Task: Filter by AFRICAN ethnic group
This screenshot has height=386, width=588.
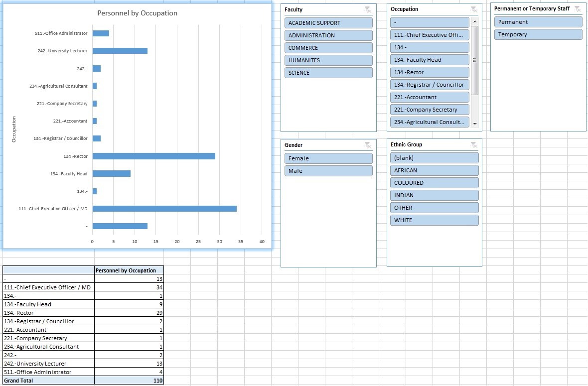Action: [x=434, y=170]
